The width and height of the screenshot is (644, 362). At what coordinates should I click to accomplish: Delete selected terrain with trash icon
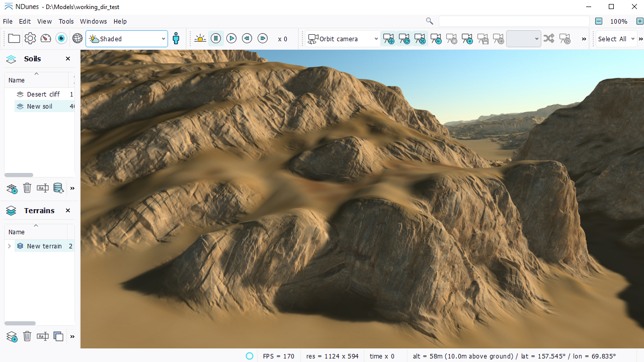click(27, 336)
